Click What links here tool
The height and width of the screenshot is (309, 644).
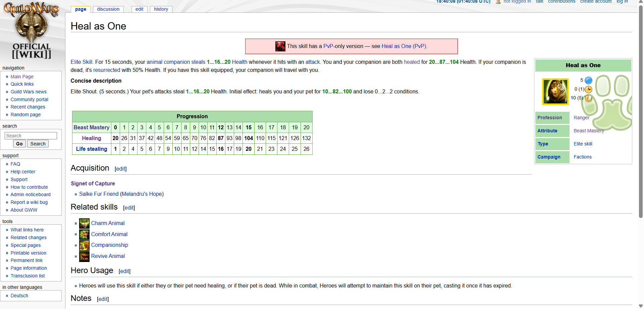(27, 230)
